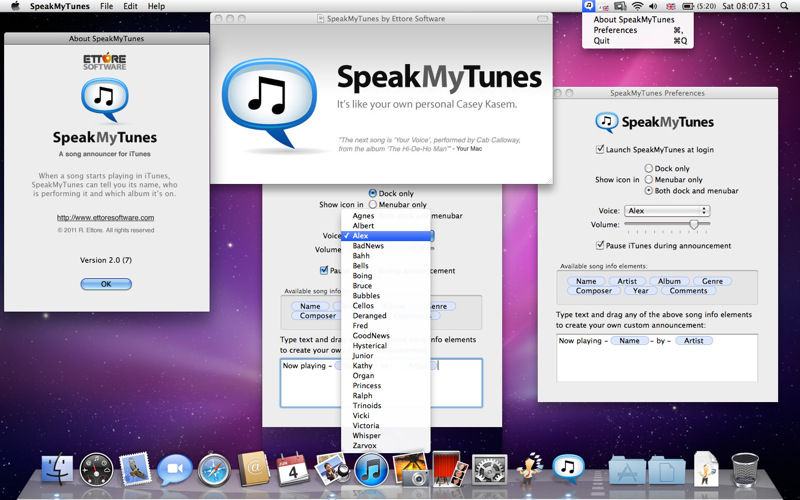Screen dimensions: 800x500
Task: Select Both dock and menubar option
Action: 648,190
